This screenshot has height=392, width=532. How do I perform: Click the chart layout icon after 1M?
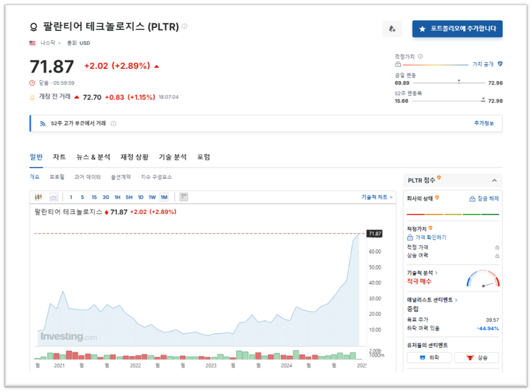click(x=183, y=197)
